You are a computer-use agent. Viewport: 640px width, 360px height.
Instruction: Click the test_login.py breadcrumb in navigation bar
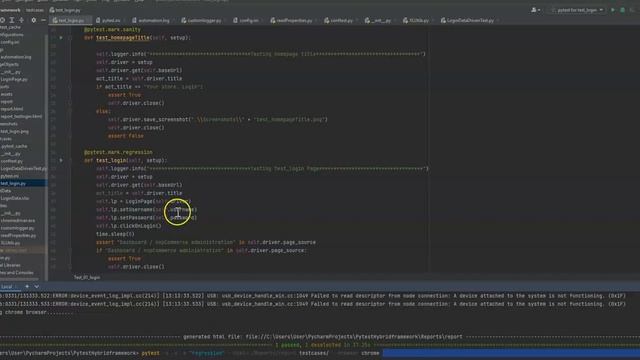click(65, 10)
